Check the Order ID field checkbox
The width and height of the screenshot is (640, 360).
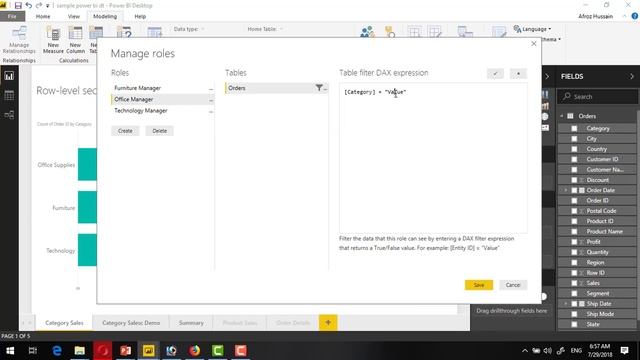pos(574,200)
